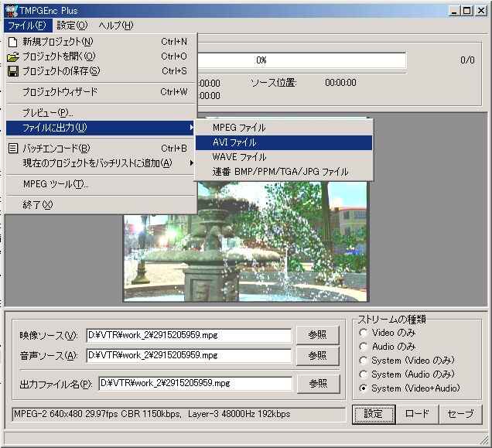Choose プレビュー(P) menu entry
The height and width of the screenshot is (448, 492).
click(x=101, y=113)
